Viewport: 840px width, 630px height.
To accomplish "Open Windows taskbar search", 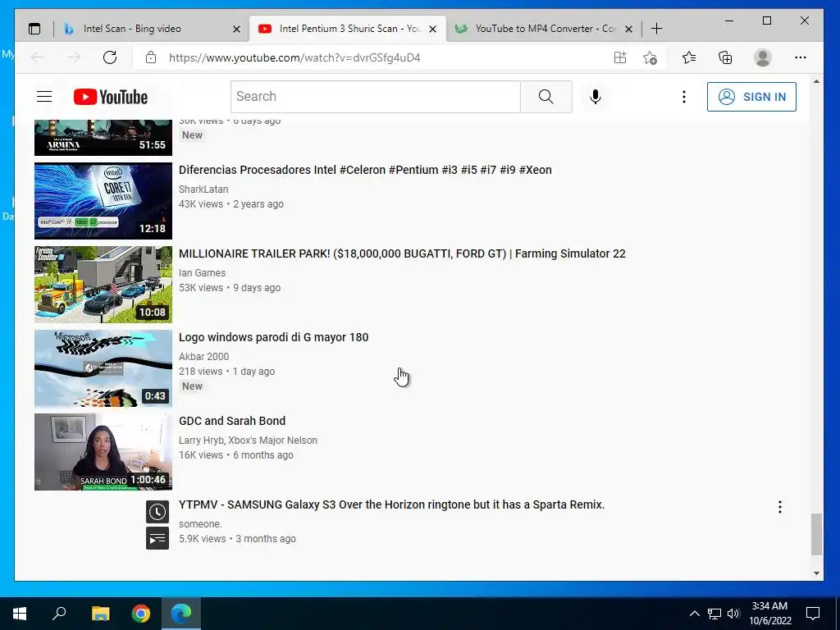I will (x=59, y=614).
